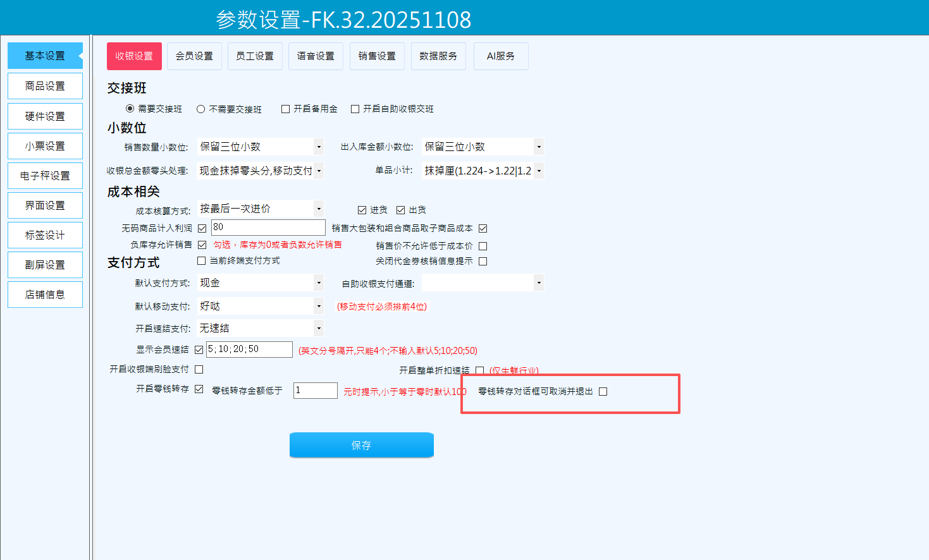Click the 零钱转存金额低于 input field
929x560 pixels.
point(315,391)
